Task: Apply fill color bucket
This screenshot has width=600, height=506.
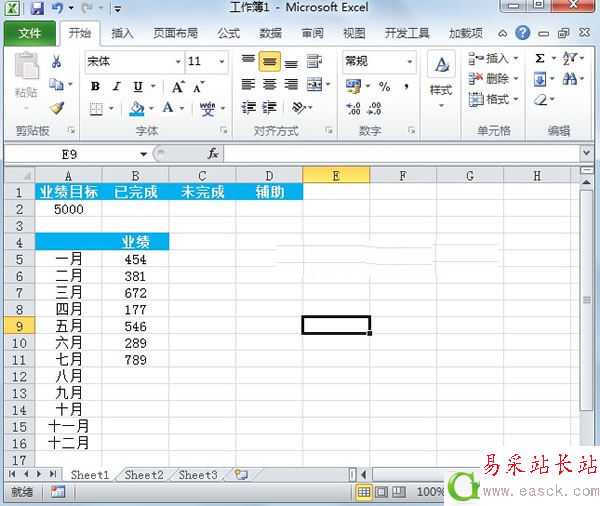Action: point(137,109)
